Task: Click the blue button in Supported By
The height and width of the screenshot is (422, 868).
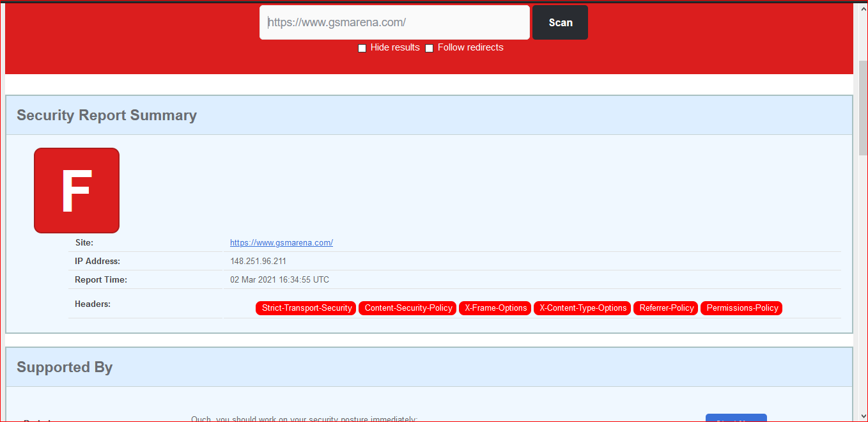Action: [736, 418]
